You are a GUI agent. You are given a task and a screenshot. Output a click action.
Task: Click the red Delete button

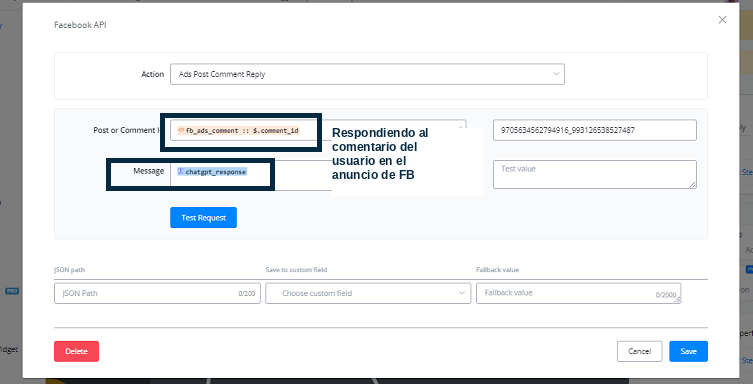[x=76, y=351]
